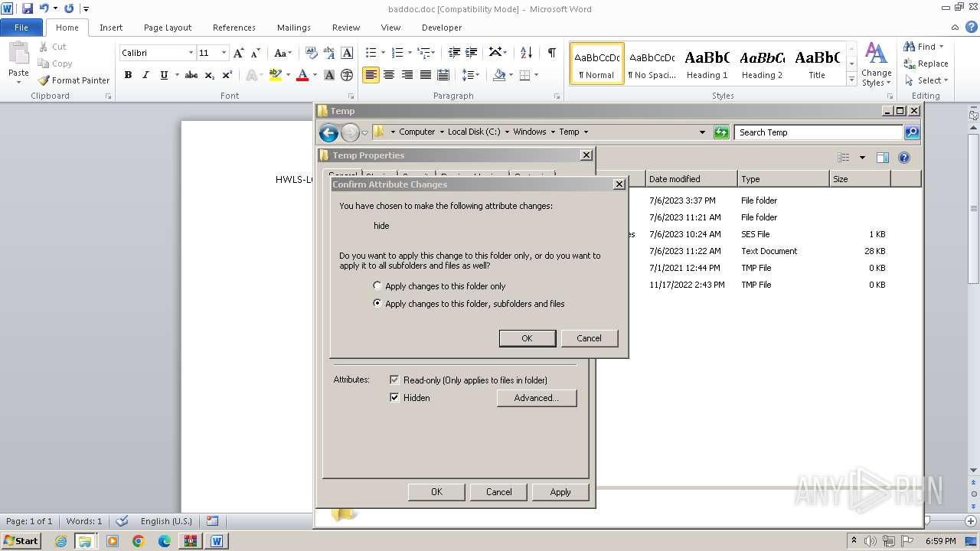The width and height of the screenshot is (980, 551).
Task: Open change view dropdown in explorer
Action: point(862,158)
